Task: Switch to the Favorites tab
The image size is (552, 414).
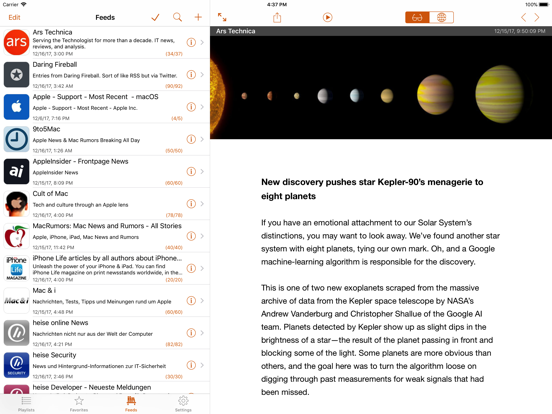Action: [79, 404]
